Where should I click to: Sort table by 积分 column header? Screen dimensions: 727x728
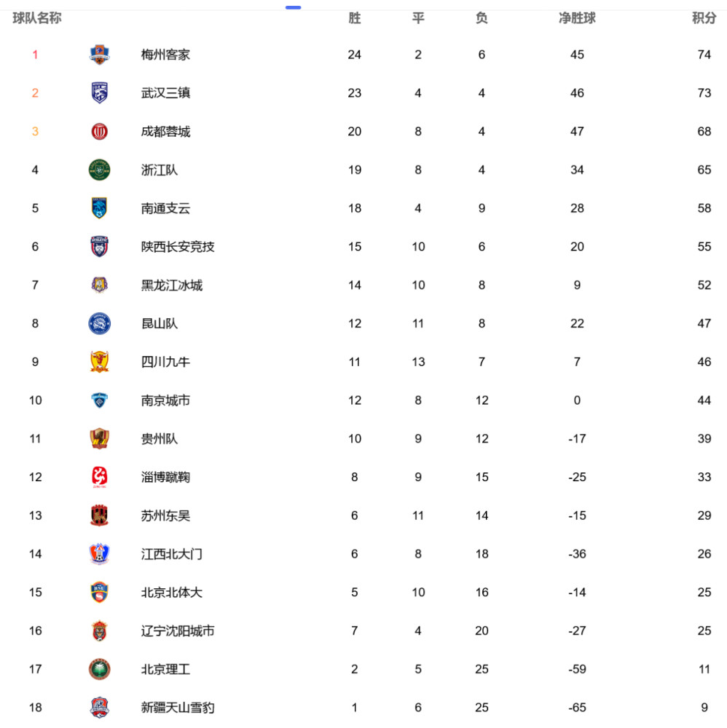tap(704, 18)
